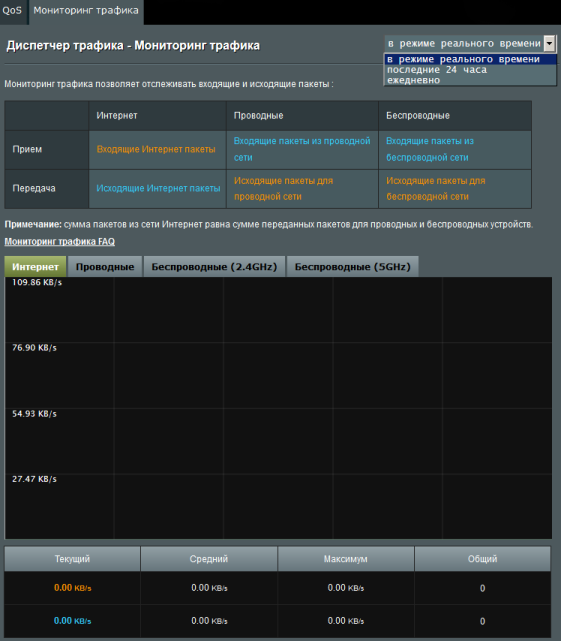Click 'Входящие пакеты из проводной сети' text
This screenshot has height=641, width=561.
click(302, 149)
